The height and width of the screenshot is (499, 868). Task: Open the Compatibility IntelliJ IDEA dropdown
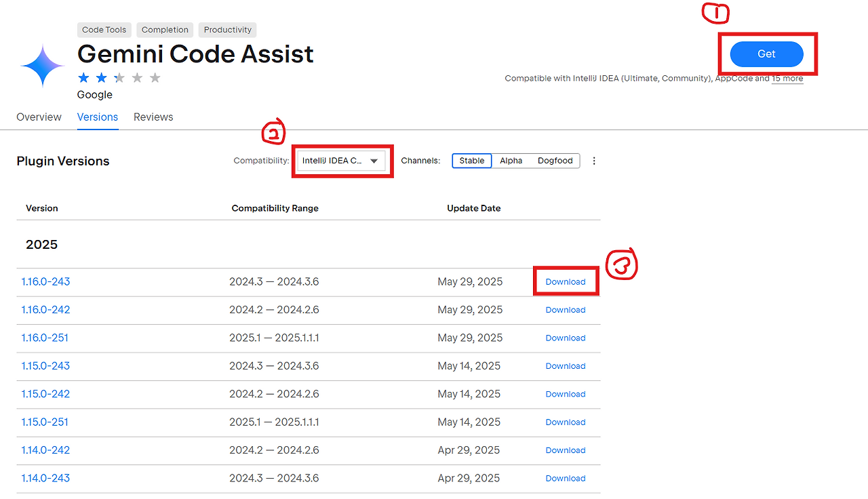point(342,161)
